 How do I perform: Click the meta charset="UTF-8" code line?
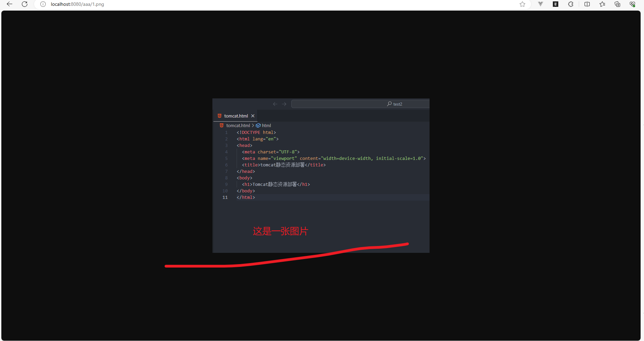(x=271, y=152)
